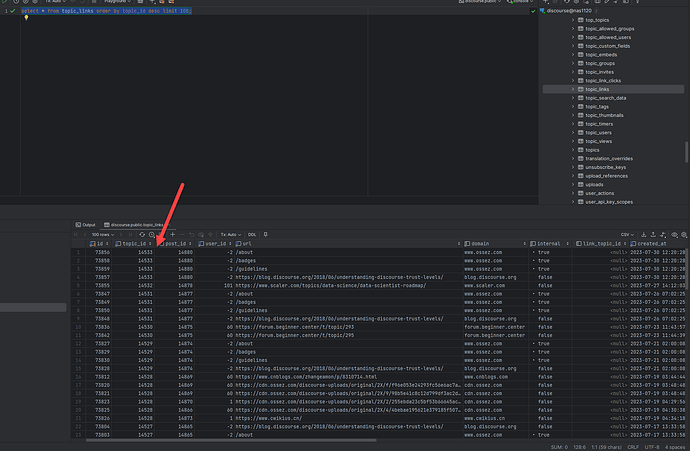Expand the top_topics table node

pyautogui.click(x=573, y=20)
